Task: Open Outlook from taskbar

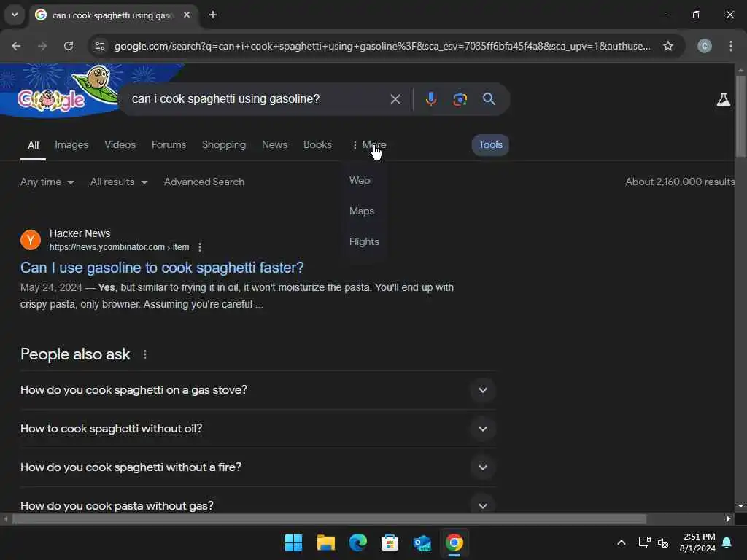Action: click(422, 542)
